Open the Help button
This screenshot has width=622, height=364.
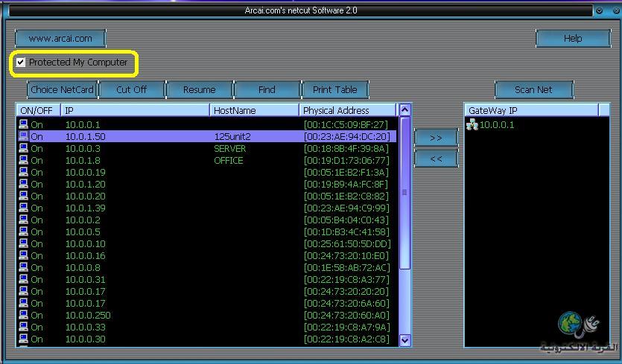point(573,39)
